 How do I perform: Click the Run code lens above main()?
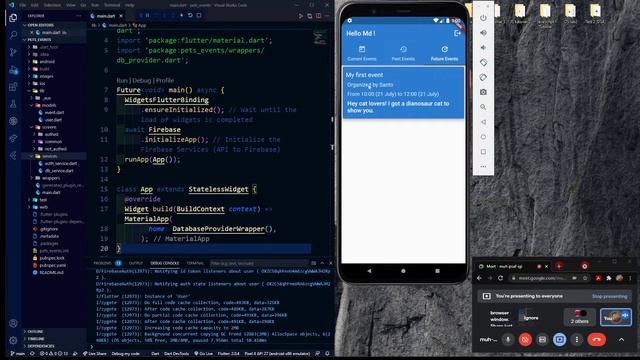[x=122, y=80]
